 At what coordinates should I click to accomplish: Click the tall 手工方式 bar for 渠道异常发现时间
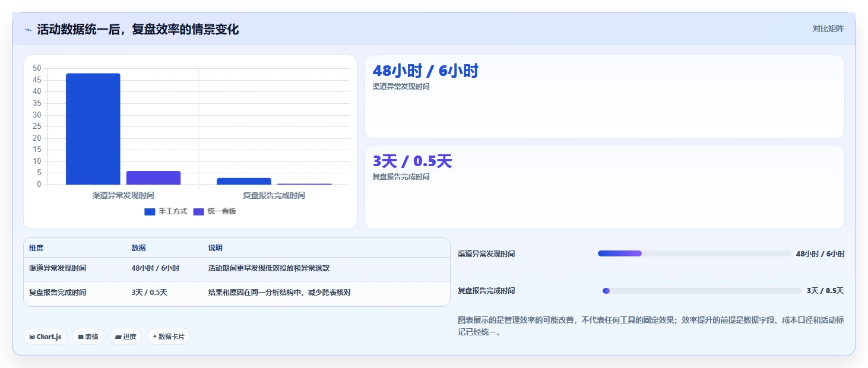point(93,129)
